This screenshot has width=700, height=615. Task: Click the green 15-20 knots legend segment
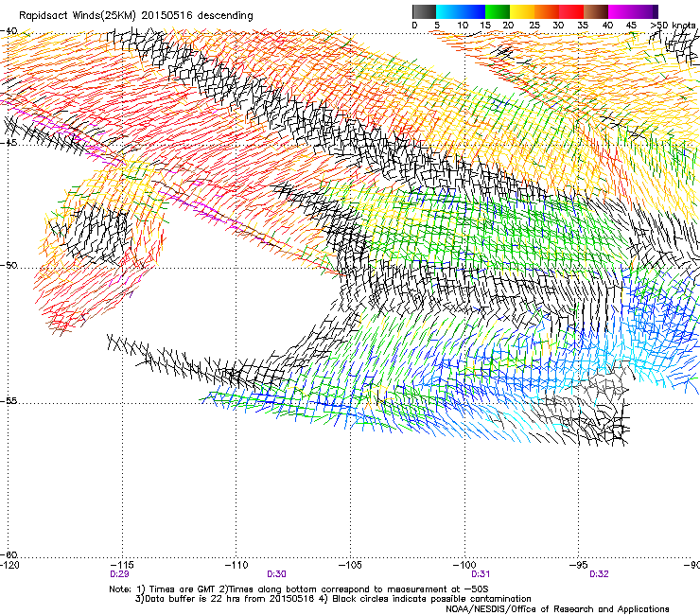(498, 11)
